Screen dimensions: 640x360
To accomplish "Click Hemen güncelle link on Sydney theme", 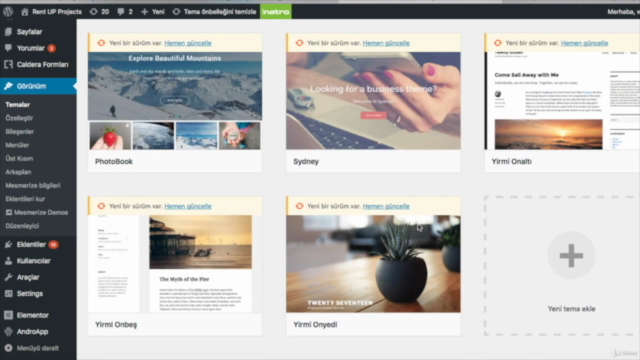I will pos(386,43).
